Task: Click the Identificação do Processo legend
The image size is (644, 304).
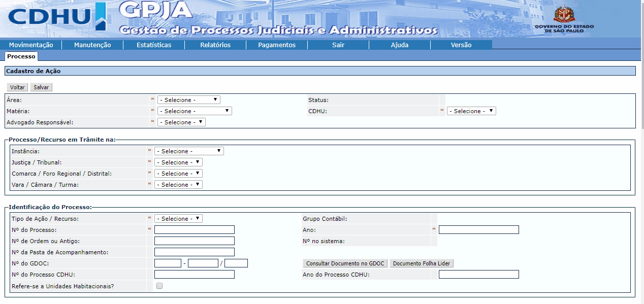Action: coord(50,207)
